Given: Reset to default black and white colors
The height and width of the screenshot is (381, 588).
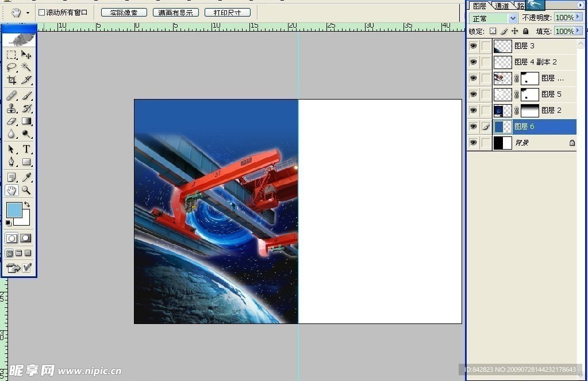Looking at the screenshot, I should point(9,223).
